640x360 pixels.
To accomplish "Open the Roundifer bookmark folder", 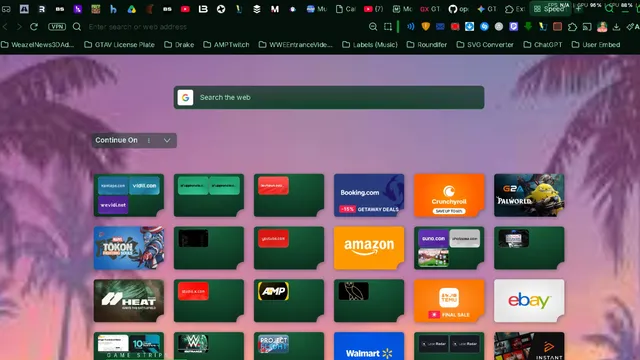I will pos(427,44).
